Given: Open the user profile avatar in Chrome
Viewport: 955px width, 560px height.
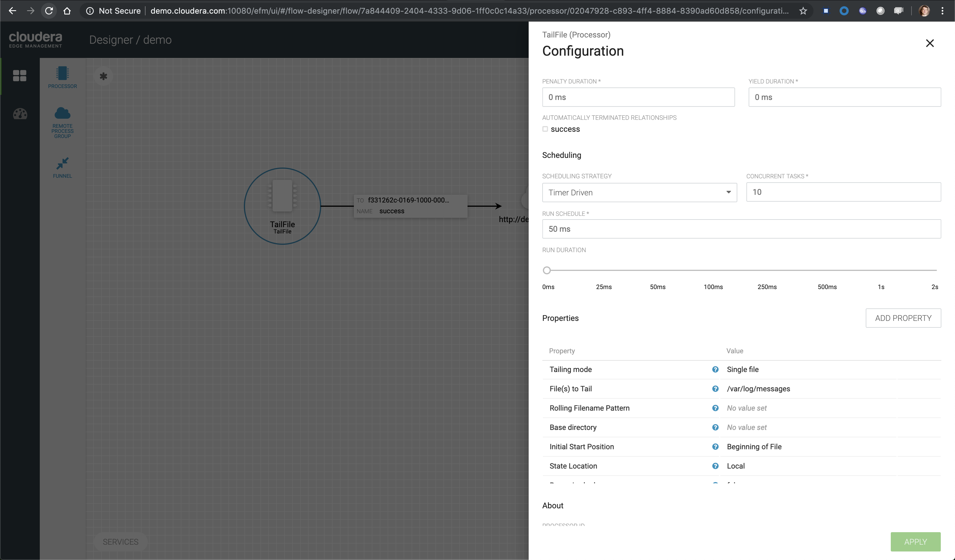Looking at the screenshot, I should [x=924, y=11].
